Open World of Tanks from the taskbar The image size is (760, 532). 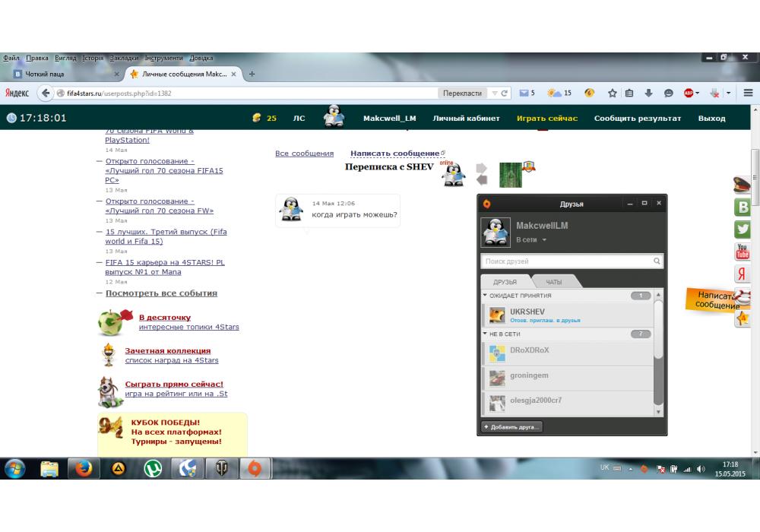click(221, 468)
